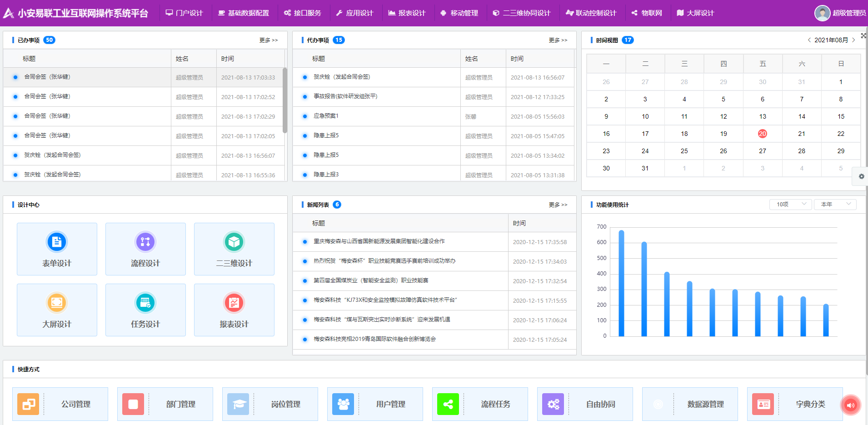
Task: Open the 用户管理 shortcut icon
Action: 343,404
